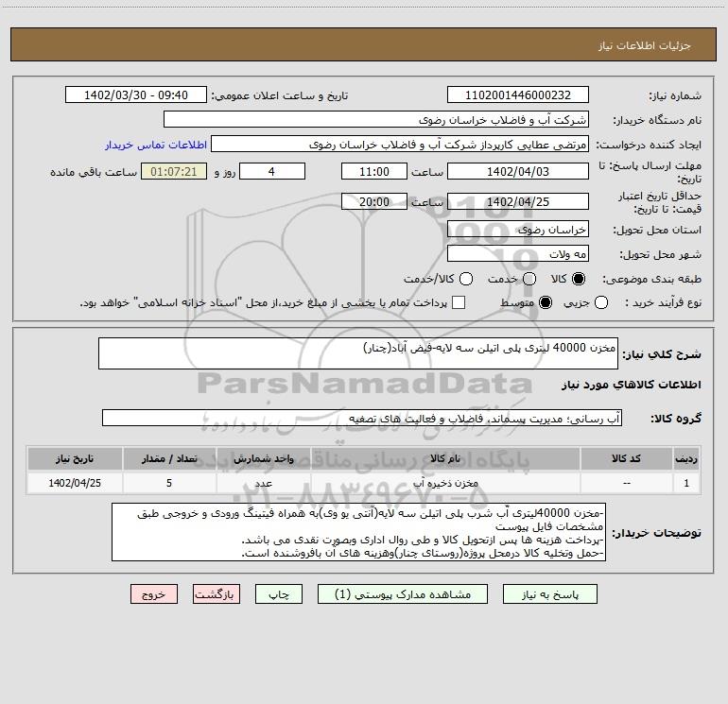
Task: Select the کالا/خدمت radio button
Action: [466, 279]
